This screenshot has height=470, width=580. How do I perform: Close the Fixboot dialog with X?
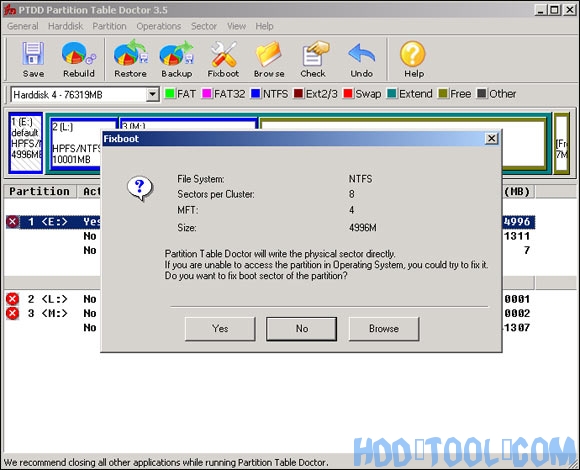[491, 139]
